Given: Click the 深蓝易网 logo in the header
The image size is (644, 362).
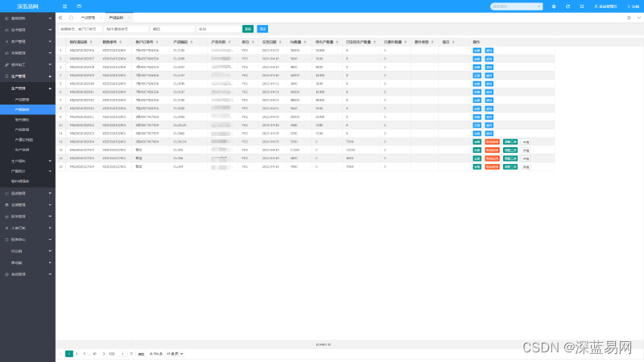Looking at the screenshot, I should [x=27, y=6].
